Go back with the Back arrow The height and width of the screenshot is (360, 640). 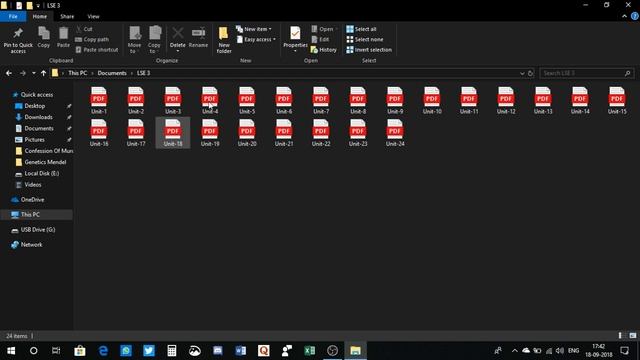9,73
